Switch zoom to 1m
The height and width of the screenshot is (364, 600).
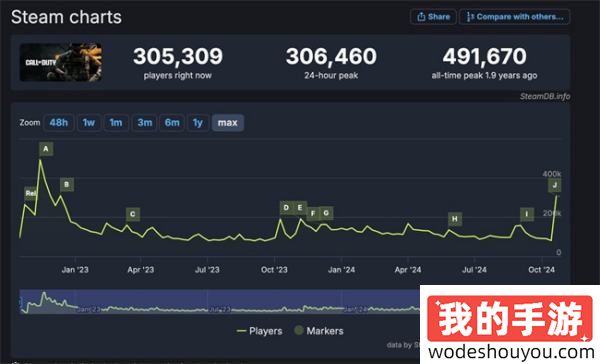[116, 123]
